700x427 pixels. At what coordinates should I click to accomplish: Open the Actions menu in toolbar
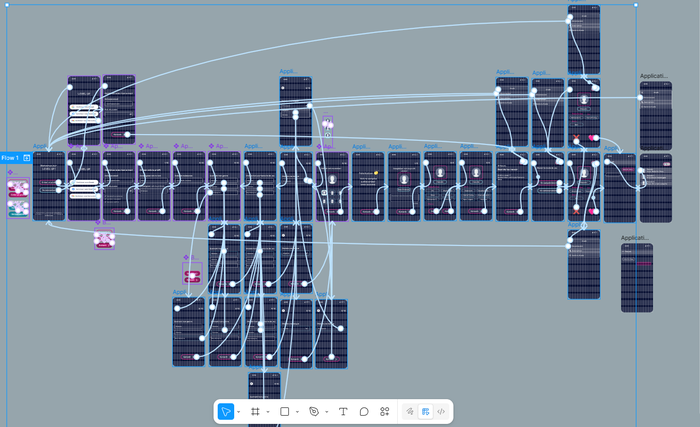point(385,411)
